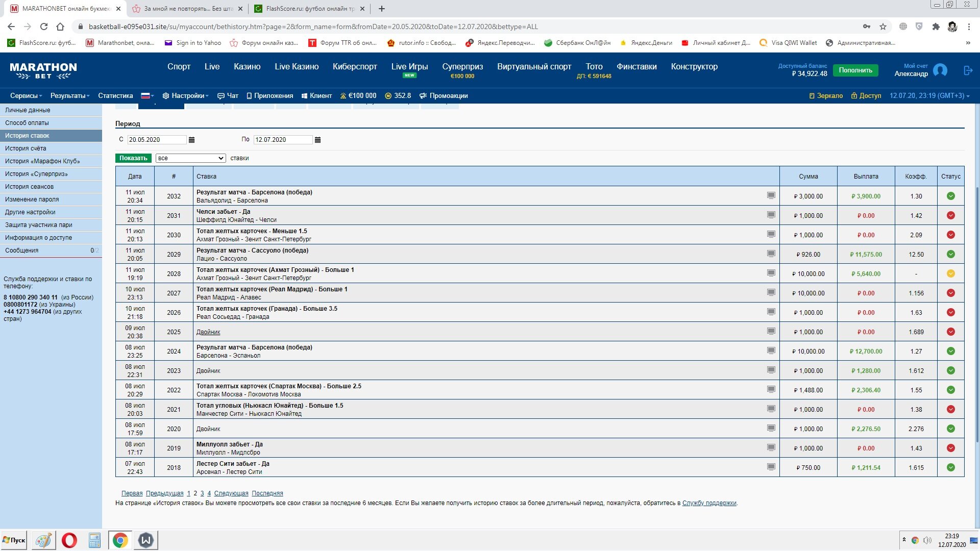
Task: Switch to the FlashScore.ru browser tab
Action: [309, 9]
